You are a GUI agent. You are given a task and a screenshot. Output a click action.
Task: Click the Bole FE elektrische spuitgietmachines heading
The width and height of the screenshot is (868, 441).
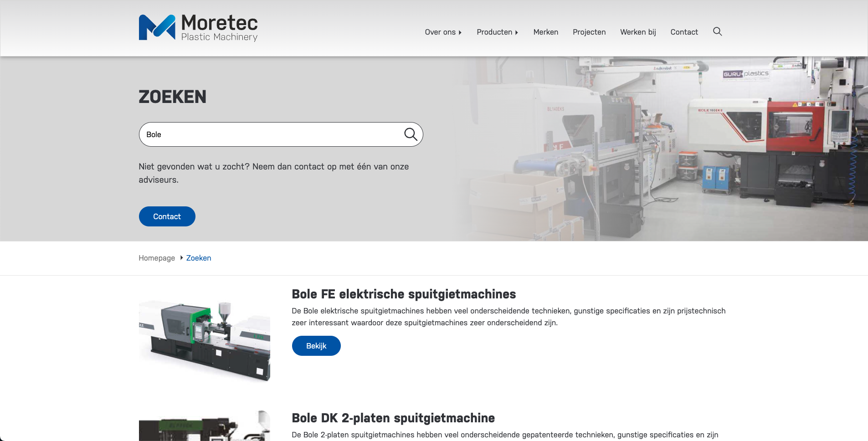[x=403, y=294]
